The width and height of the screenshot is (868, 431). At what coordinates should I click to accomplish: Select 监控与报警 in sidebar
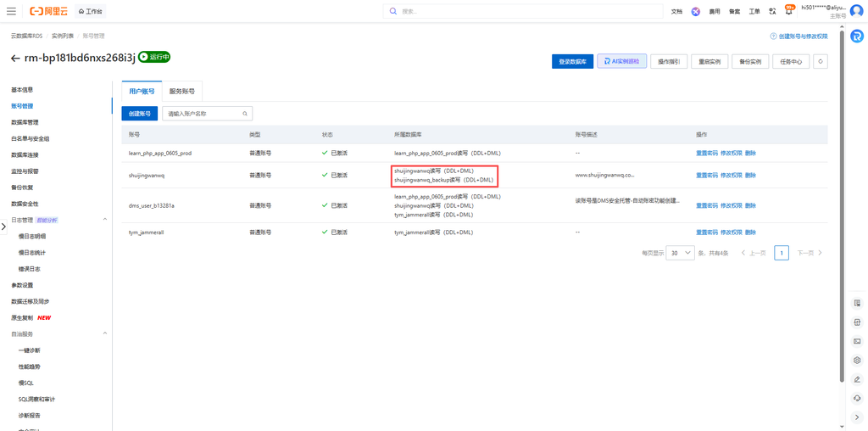point(25,171)
